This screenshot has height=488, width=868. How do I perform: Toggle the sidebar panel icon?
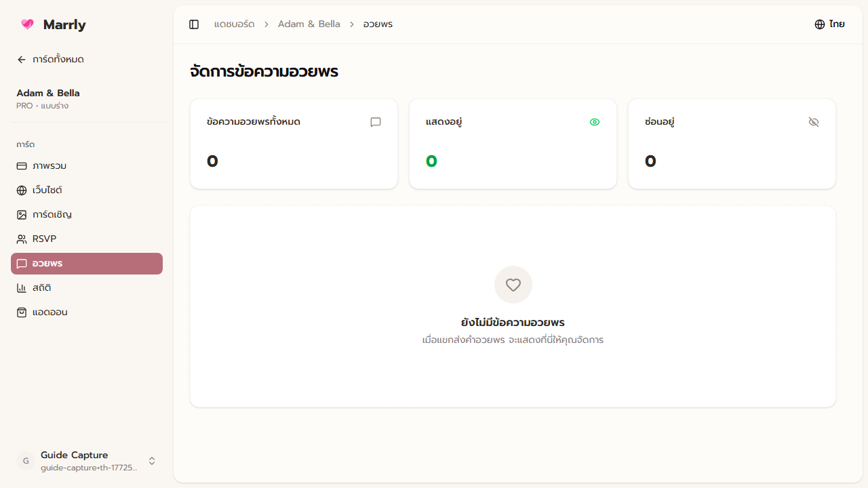pyautogui.click(x=194, y=24)
